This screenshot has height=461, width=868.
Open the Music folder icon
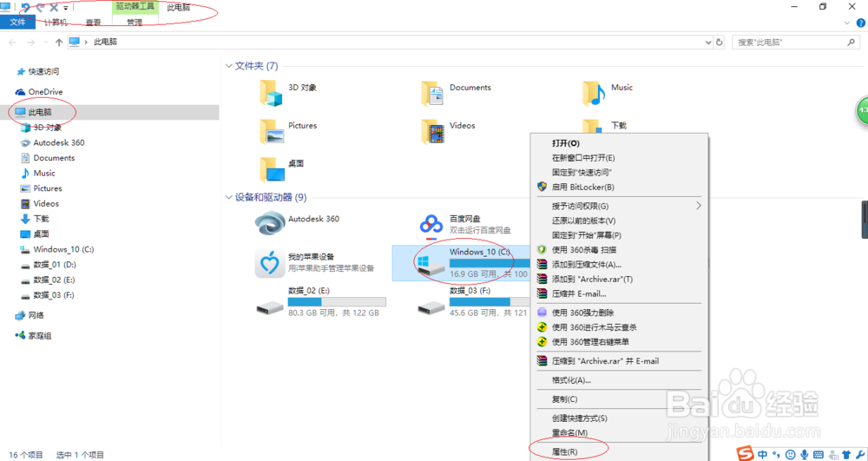(x=594, y=93)
